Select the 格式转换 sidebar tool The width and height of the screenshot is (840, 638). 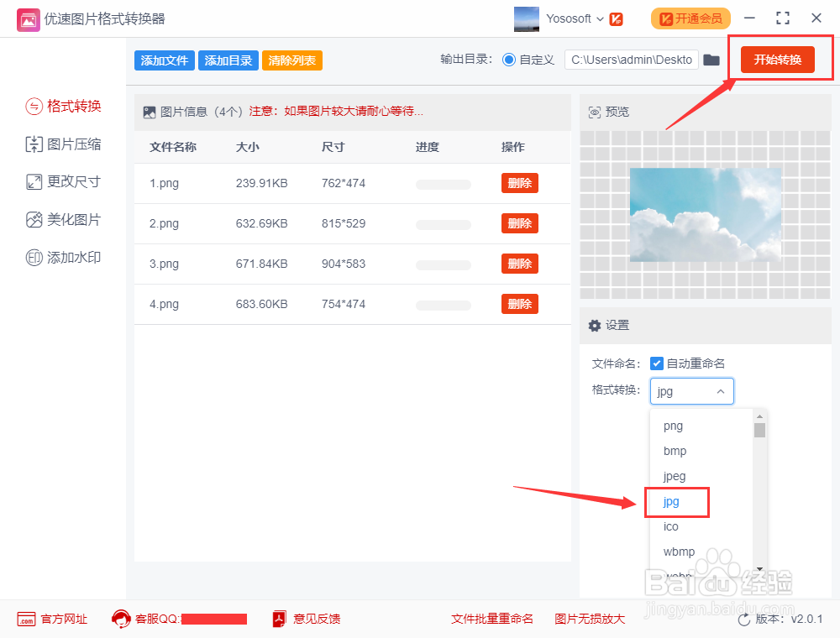[x=63, y=106]
